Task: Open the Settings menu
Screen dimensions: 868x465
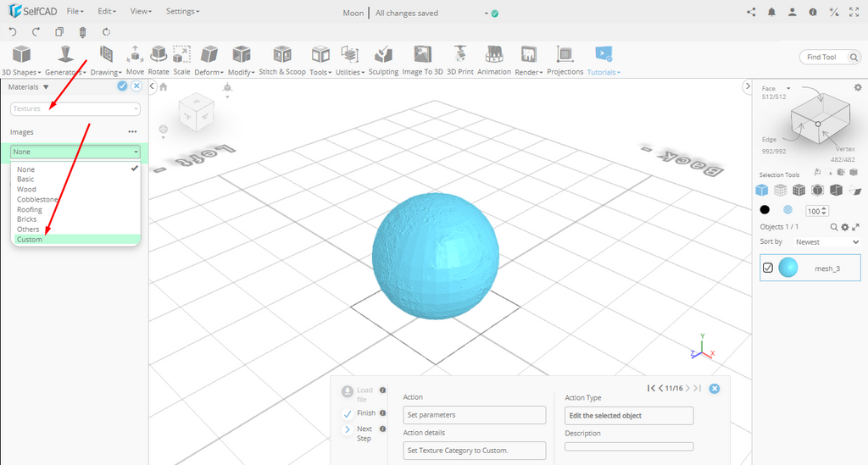Action: [182, 12]
